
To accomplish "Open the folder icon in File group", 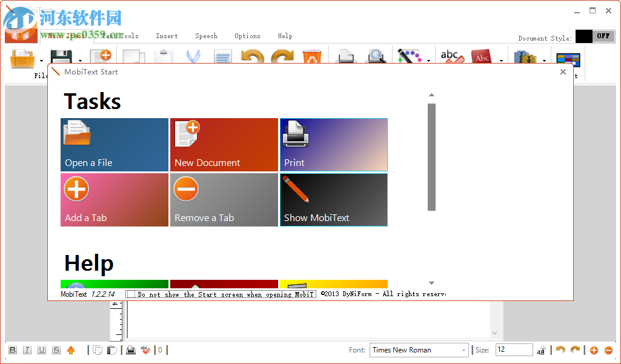I will [x=22, y=58].
